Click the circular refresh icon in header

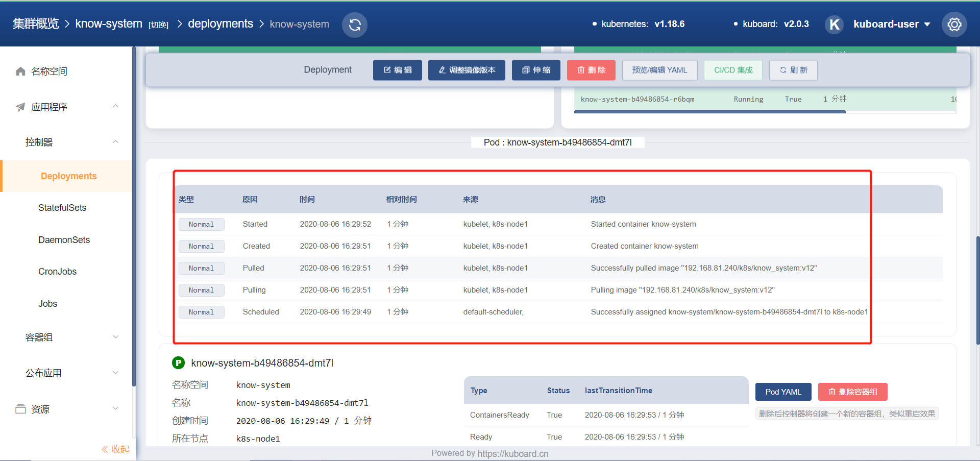[x=355, y=25]
